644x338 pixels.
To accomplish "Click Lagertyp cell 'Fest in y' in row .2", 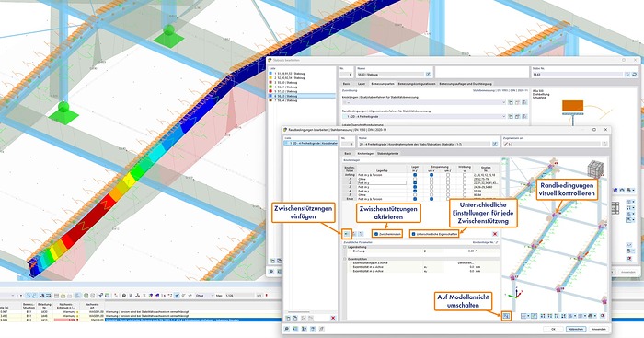I will 382,183.
